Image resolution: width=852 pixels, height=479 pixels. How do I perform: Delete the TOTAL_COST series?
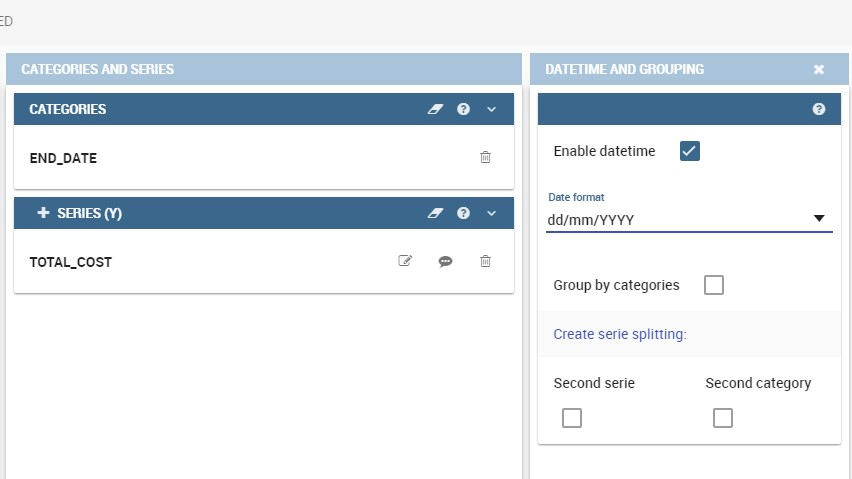[x=485, y=261]
